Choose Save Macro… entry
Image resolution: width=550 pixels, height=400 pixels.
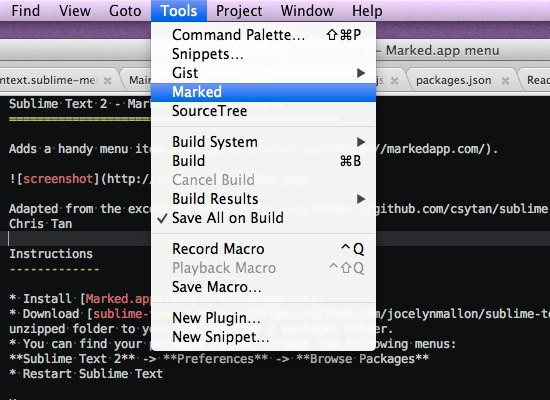tap(263, 287)
